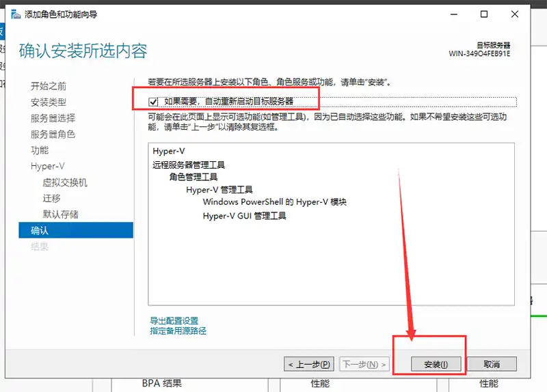This screenshot has height=392, width=547.
Task: Go to the 虚拟交换机 sub-step
Action: click(x=65, y=182)
